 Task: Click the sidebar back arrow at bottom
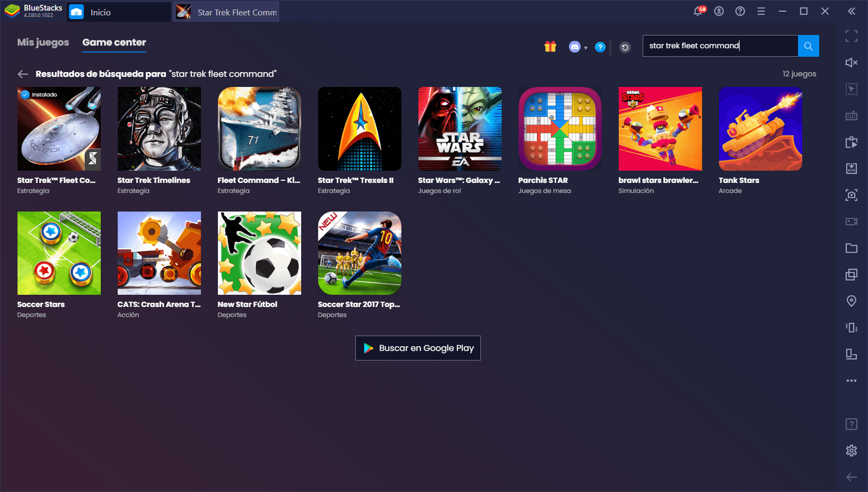pos(852,477)
